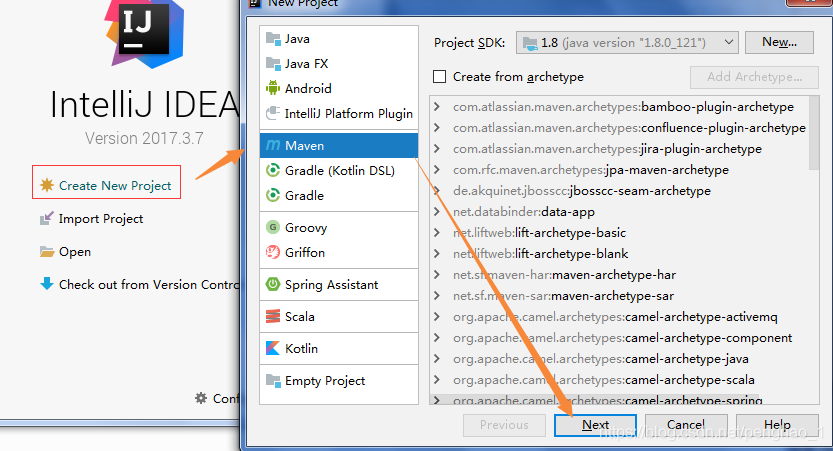
Task: Select Scala project type
Action: (x=339, y=317)
